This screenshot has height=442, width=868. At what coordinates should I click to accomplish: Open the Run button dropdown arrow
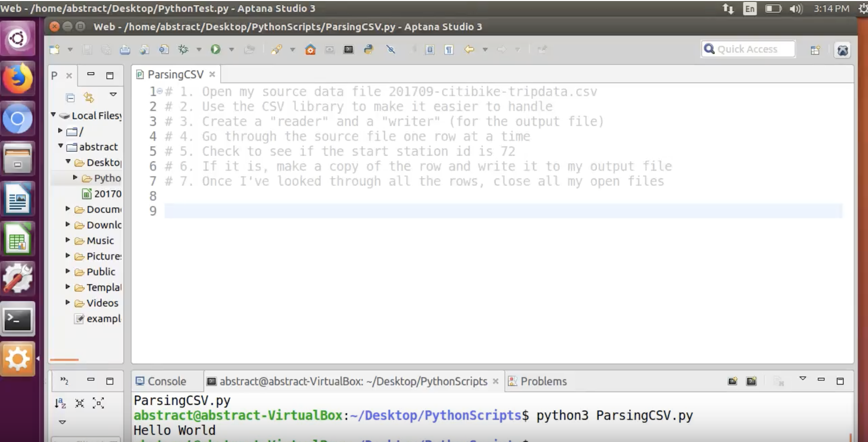click(x=232, y=49)
